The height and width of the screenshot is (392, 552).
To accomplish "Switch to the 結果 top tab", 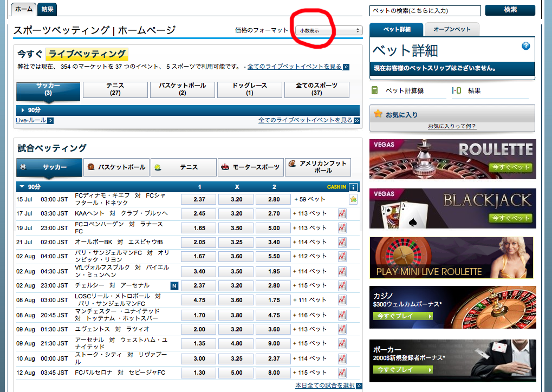I will [48, 9].
